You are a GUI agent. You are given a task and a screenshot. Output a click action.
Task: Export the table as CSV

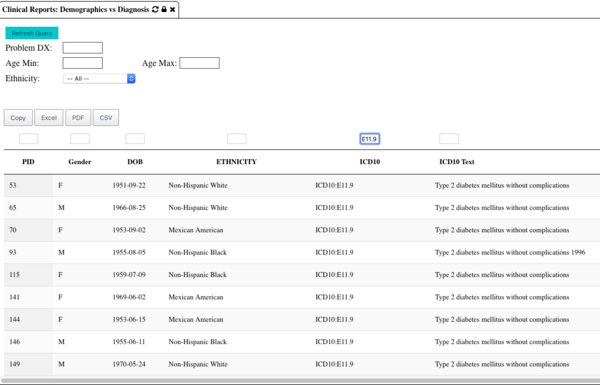click(x=106, y=117)
